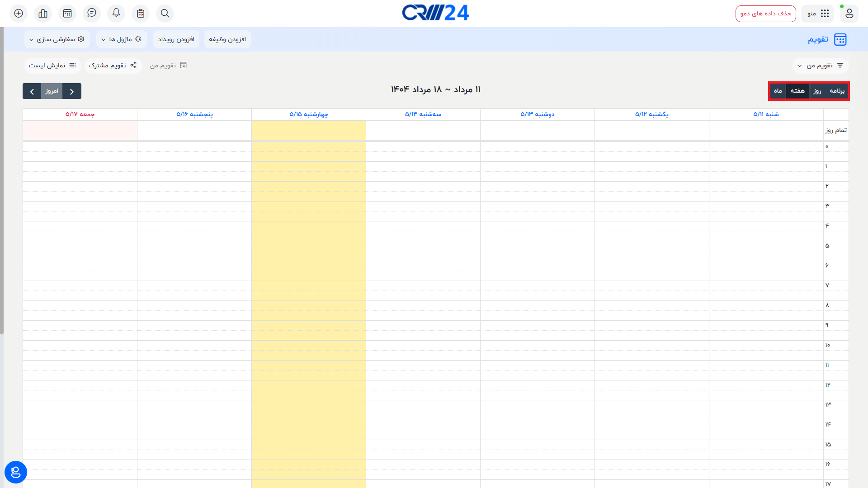
Task: Switch to ماه month view
Action: click(x=778, y=91)
